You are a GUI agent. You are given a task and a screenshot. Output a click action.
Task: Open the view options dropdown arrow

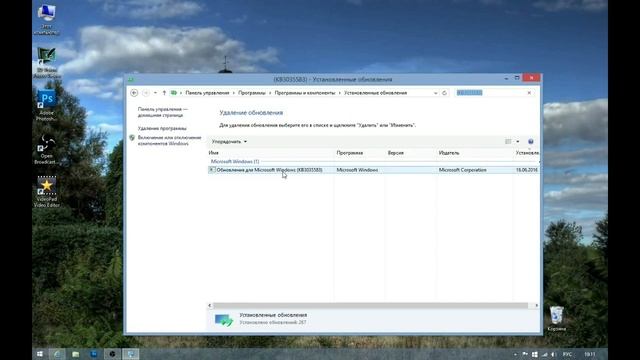point(518,142)
